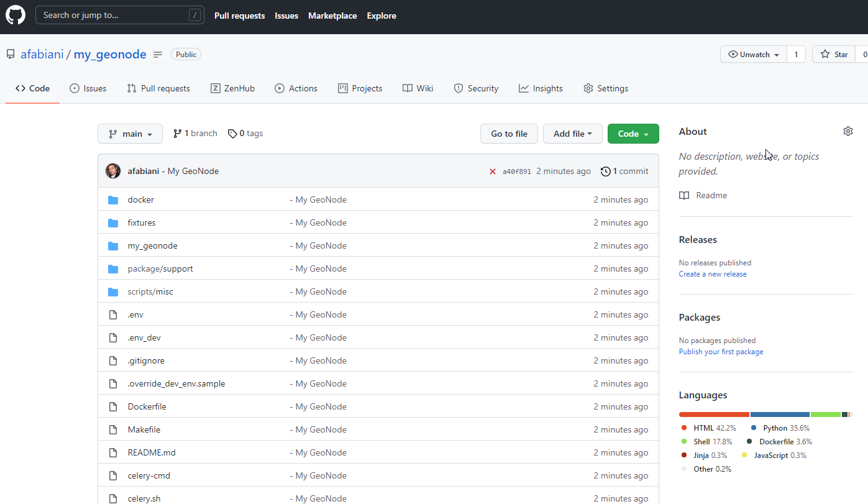Focus the Search or jump to field
The height and width of the screenshot is (504, 868).
tap(120, 15)
